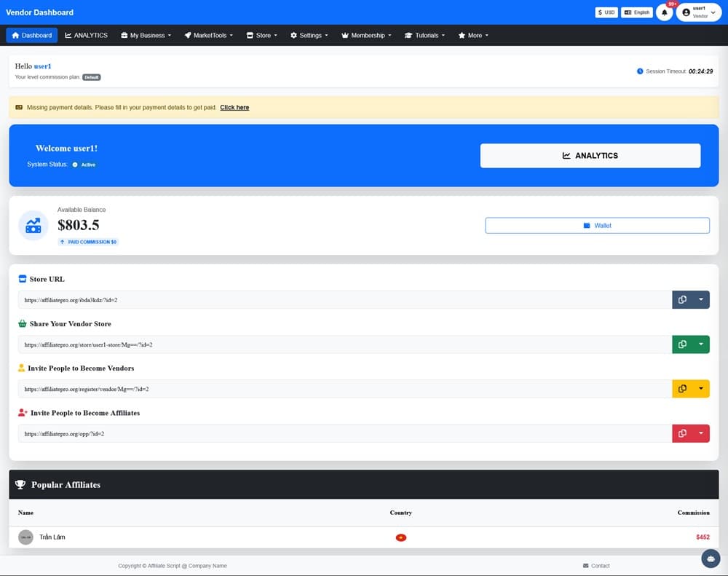728x576 pixels.
Task: Select the ANALYTICS nav item
Action: click(x=86, y=35)
